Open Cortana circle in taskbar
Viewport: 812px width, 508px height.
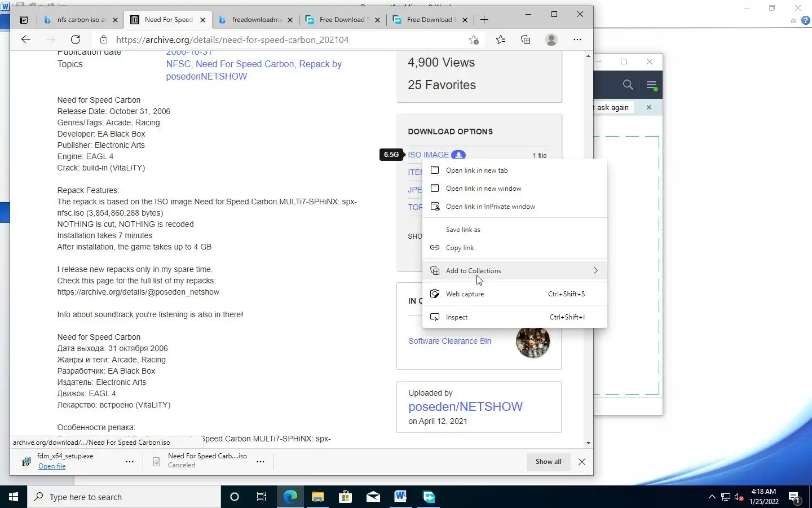pyautogui.click(x=235, y=497)
